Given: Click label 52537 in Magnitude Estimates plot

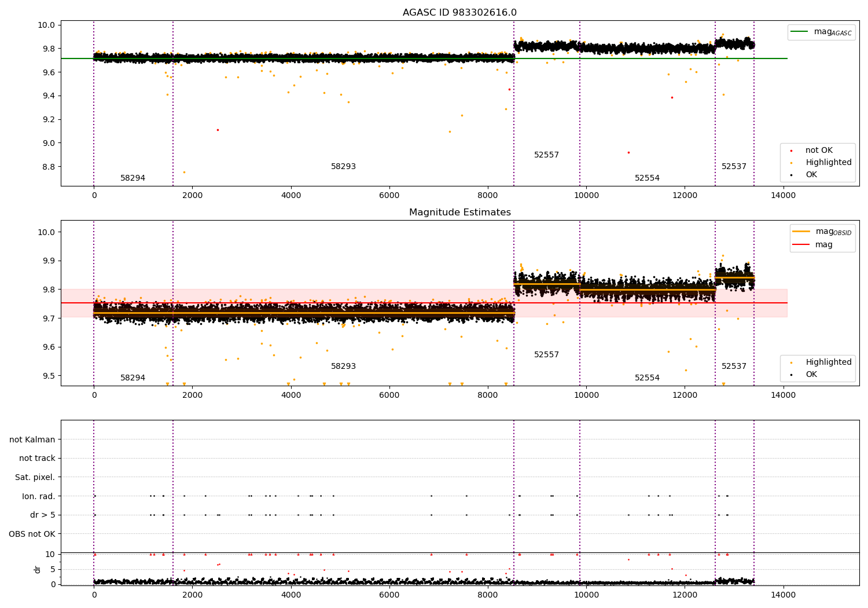Looking at the screenshot, I should coord(734,367).
